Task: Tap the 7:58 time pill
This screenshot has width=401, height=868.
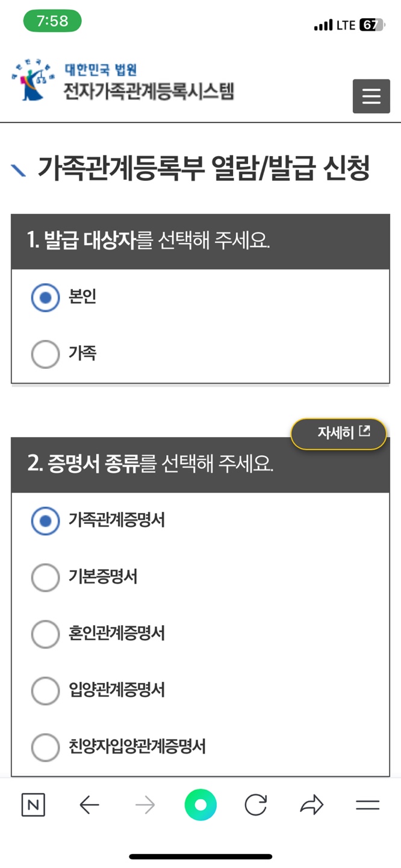Action: [52, 20]
